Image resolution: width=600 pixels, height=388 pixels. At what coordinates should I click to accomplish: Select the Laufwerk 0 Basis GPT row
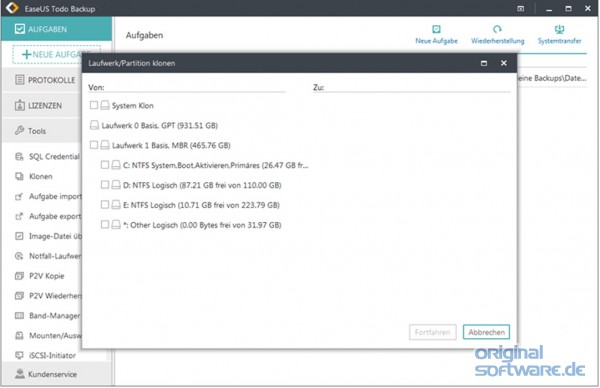[x=160, y=125]
